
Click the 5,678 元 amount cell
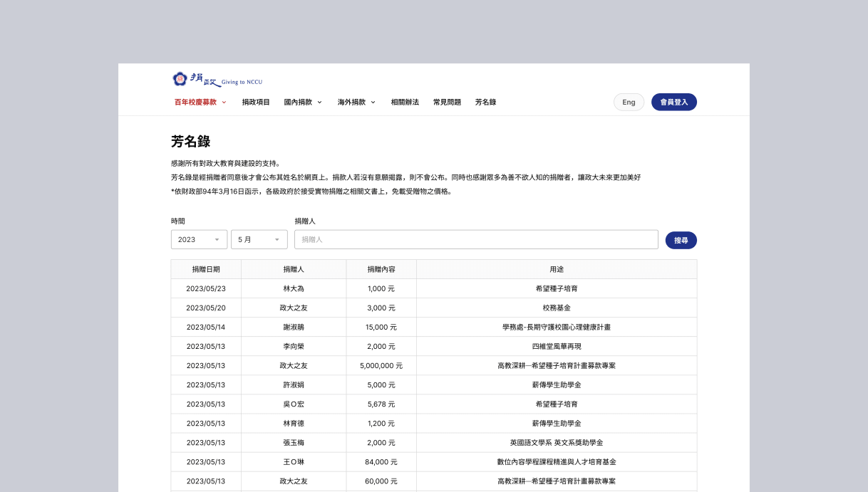[x=381, y=404]
